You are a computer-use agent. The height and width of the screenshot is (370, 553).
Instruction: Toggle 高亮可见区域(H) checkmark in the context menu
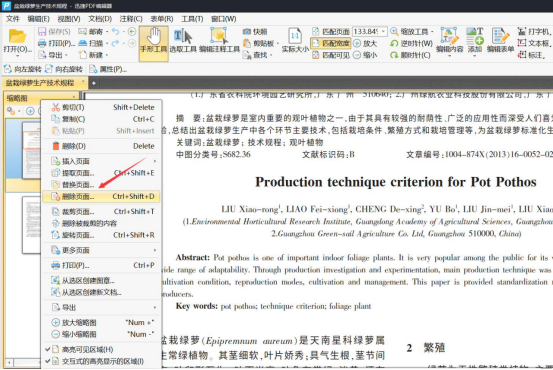(x=48, y=349)
